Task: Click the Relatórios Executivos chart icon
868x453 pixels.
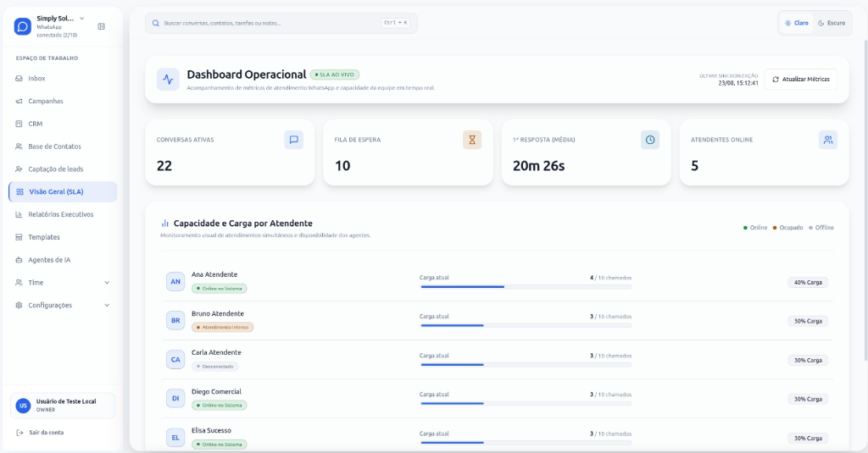Action: (x=19, y=214)
